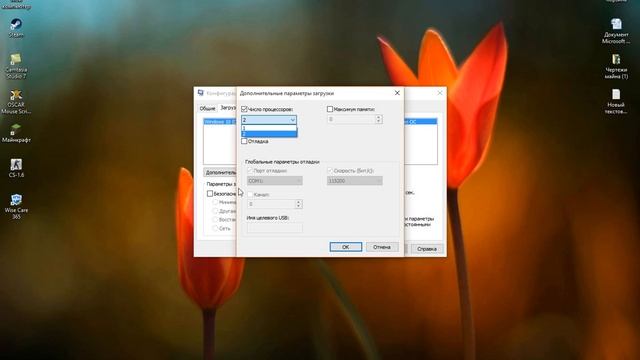Image resolution: width=640 pixels, height=360 pixels.
Task: Select the Другая оболочка radio button
Action: click(215, 211)
